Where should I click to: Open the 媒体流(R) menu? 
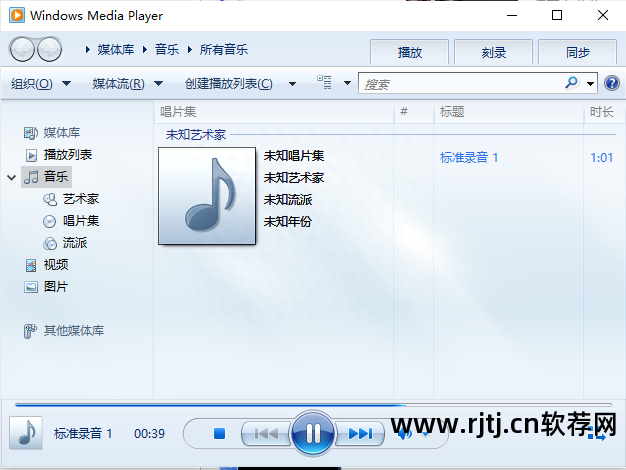tap(127, 84)
